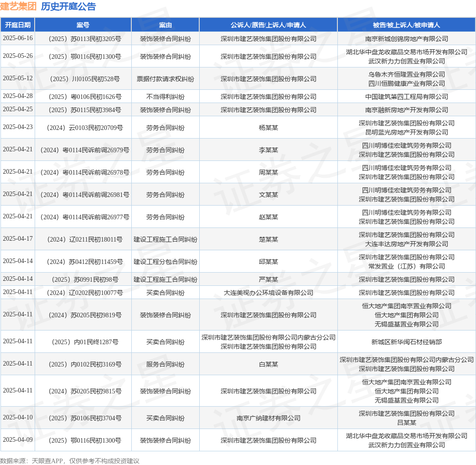Click defendant 常发置业(江苏)有限公司

407,267
